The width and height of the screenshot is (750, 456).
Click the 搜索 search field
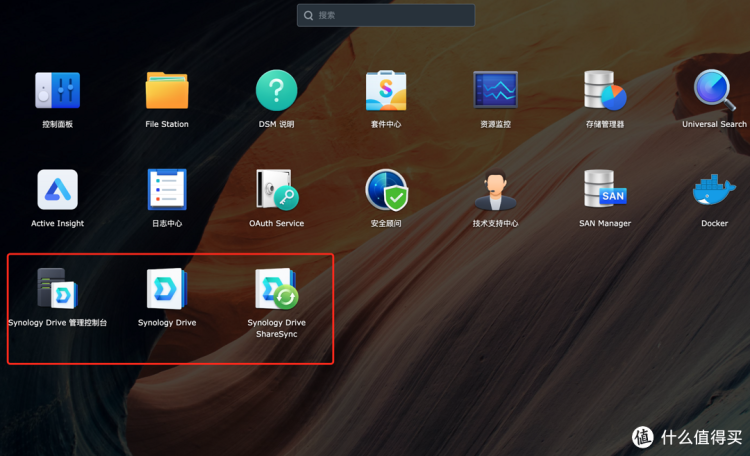click(x=386, y=15)
